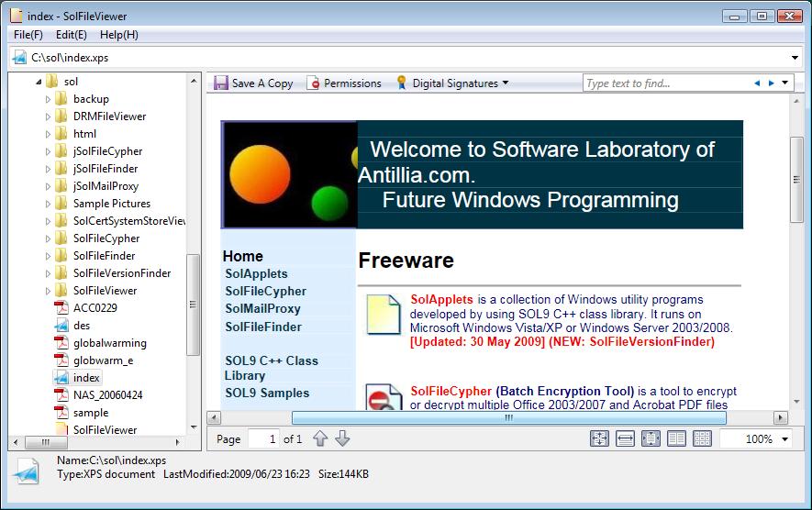The height and width of the screenshot is (510, 812).
Task: Click the SOL9 Samples link
Action: [x=267, y=393]
